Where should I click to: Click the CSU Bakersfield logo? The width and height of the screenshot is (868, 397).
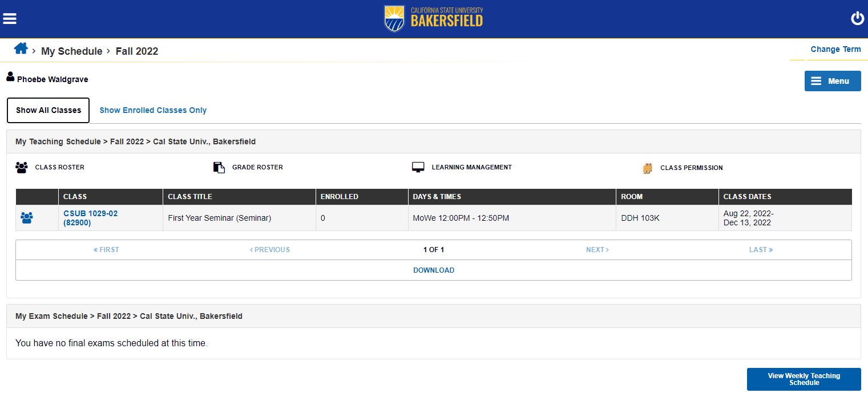[434, 19]
